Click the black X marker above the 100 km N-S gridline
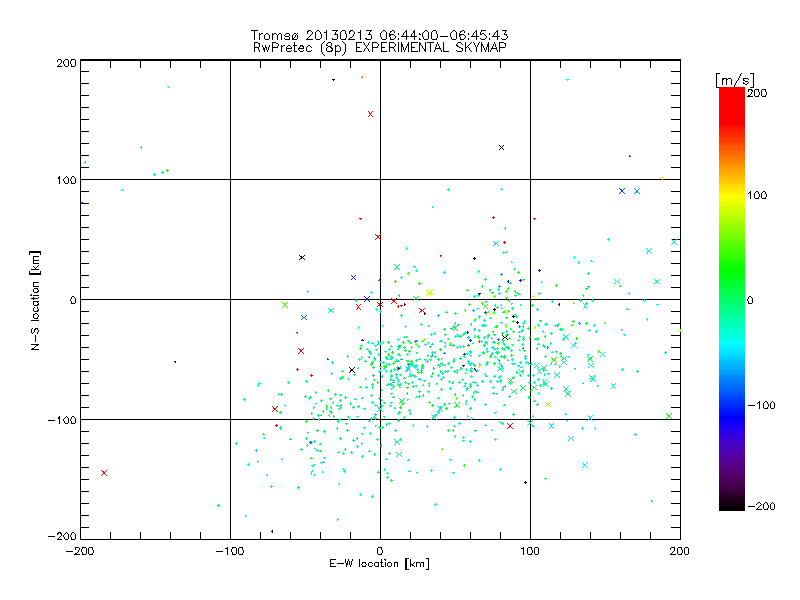 point(502,147)
